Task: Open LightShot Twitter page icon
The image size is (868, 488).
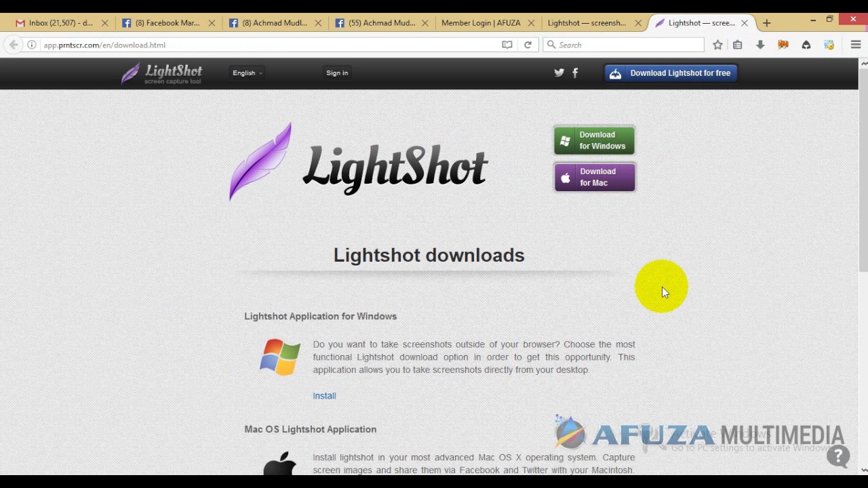Action: pyautogui.click(x=559, y=73)
